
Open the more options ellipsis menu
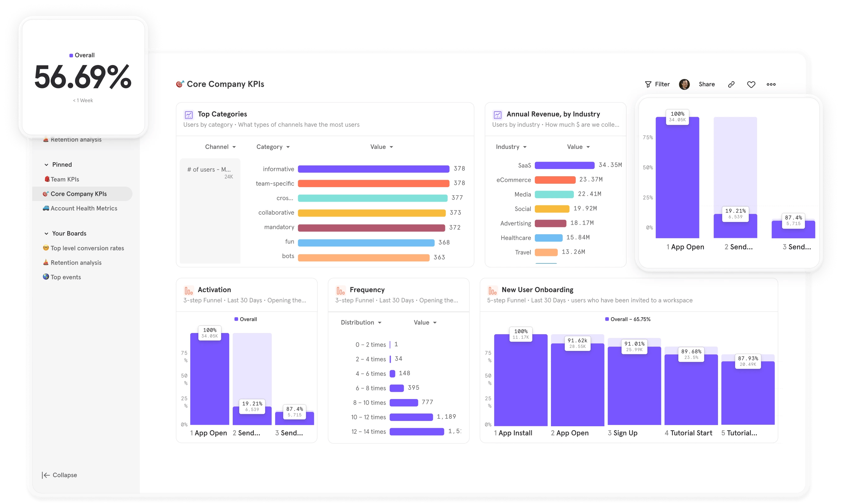point(771,84)
